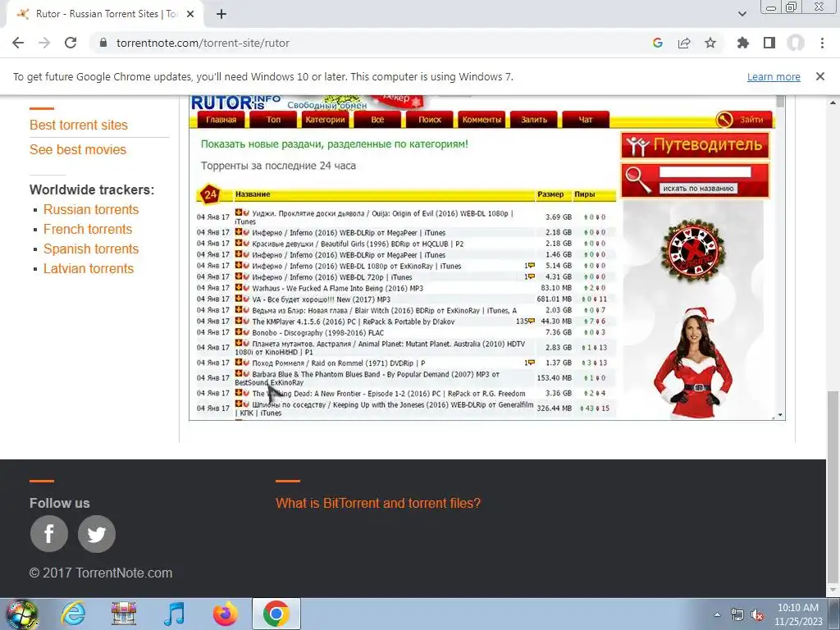This screenshot has width=840, height=630.
Task: Select the Поиск menu tab
Action: point(430,120)
